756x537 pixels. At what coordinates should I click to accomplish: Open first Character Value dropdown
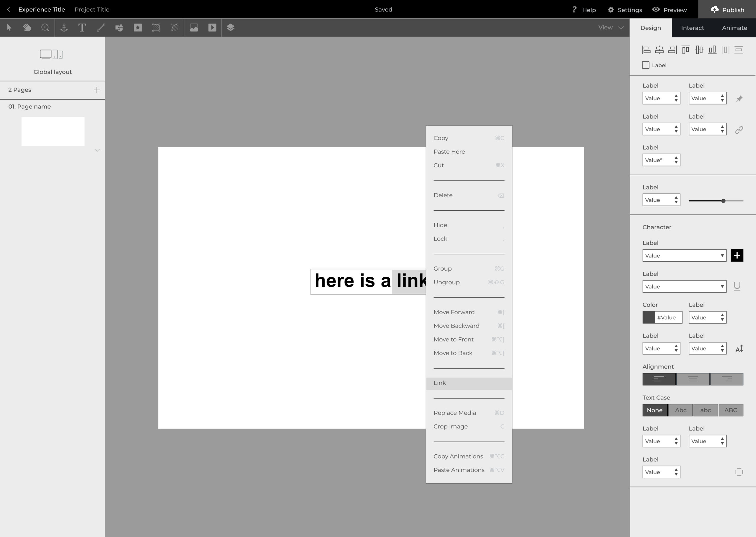[684, 255]
